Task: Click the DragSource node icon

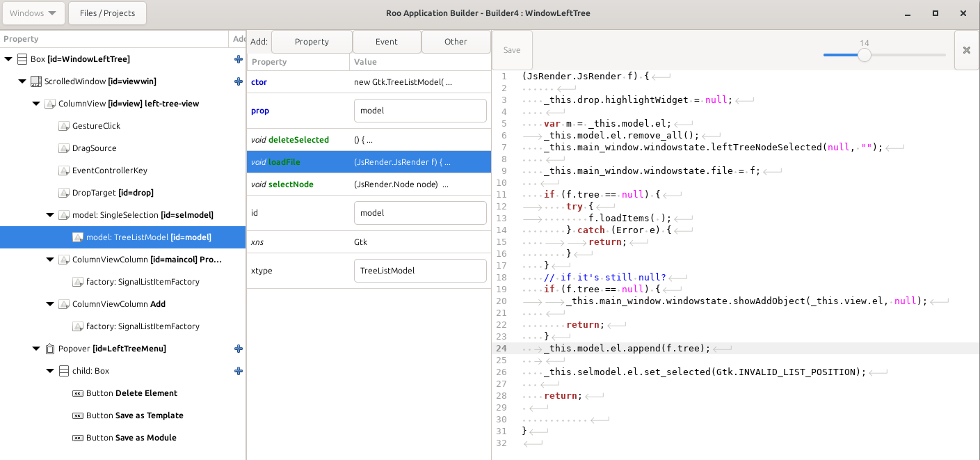Action: (64, 148)
